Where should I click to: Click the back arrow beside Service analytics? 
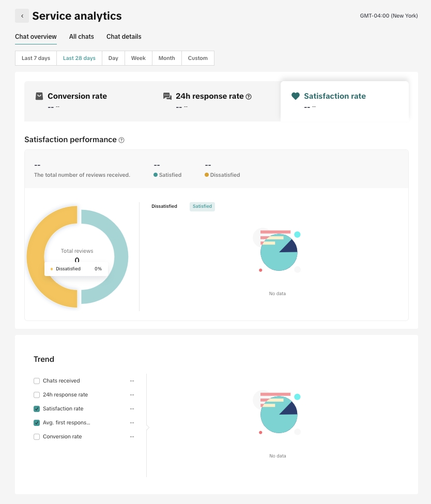[x=22, y=16]
